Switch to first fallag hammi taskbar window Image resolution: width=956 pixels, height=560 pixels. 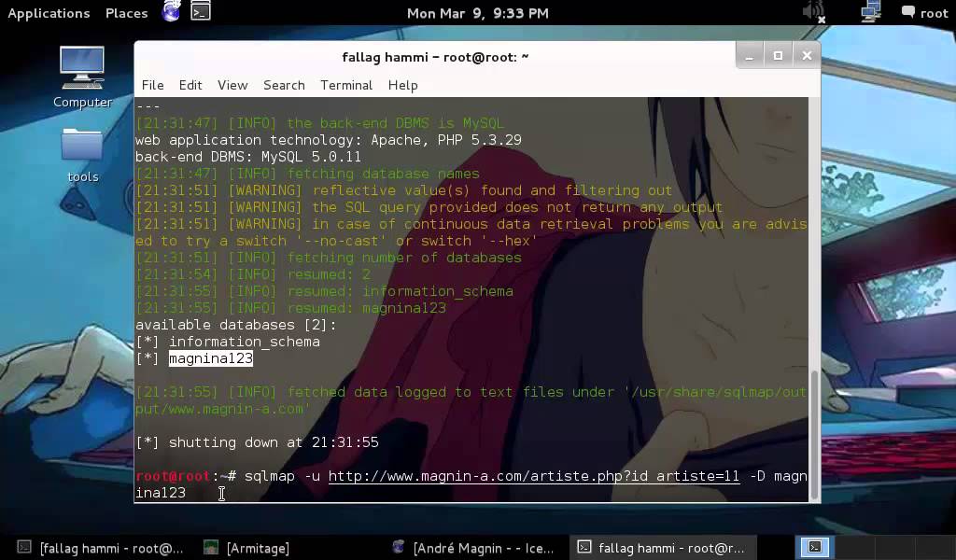[101, 548]
